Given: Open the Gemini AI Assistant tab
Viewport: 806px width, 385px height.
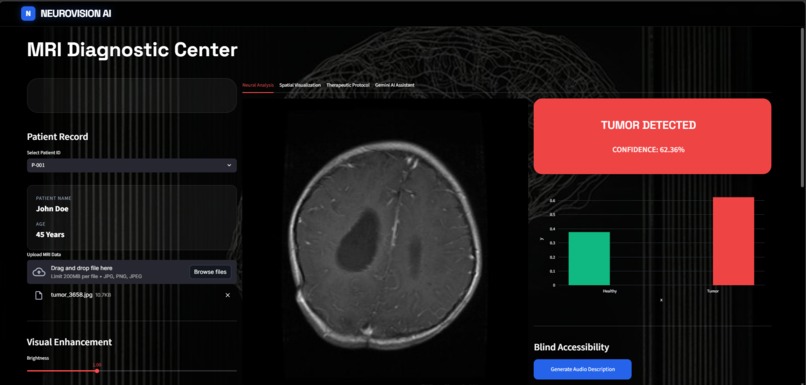Looking at the screenshot, I should pyautogui.click(x=395, y=85).
